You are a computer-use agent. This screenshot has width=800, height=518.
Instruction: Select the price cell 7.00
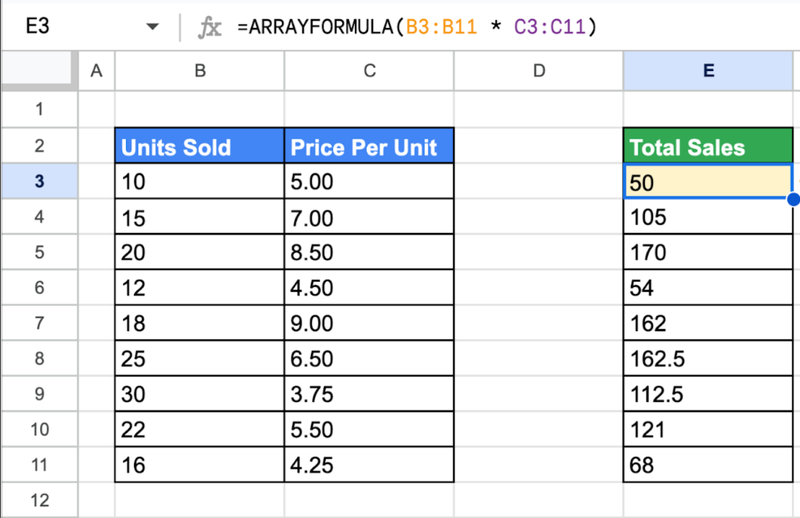369,216
